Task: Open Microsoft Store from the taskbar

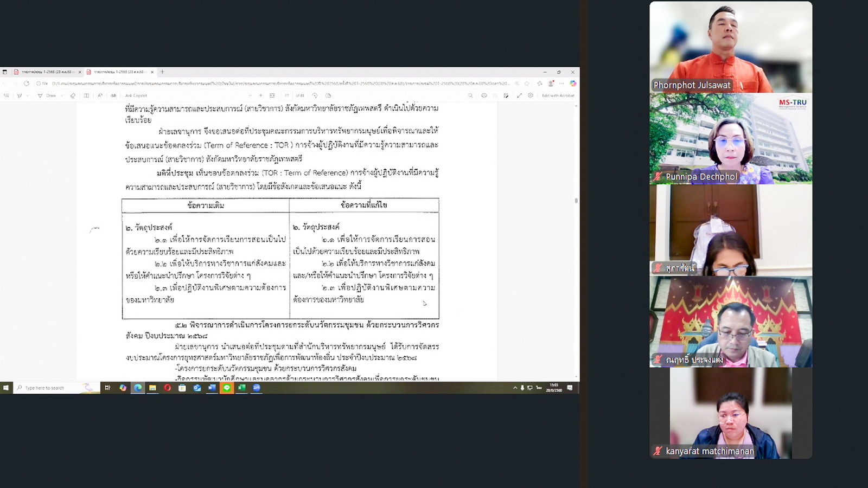Action: 182,388
